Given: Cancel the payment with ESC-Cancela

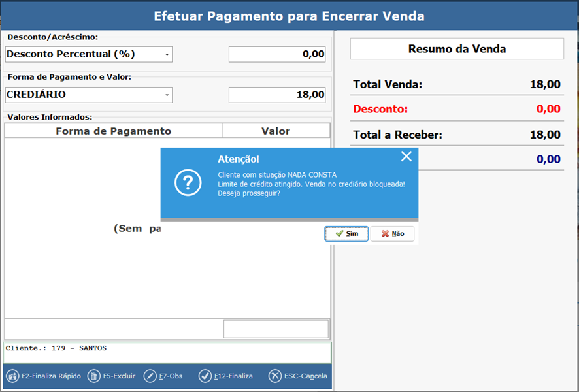Looking at the screenshot, I should (275, 376).
